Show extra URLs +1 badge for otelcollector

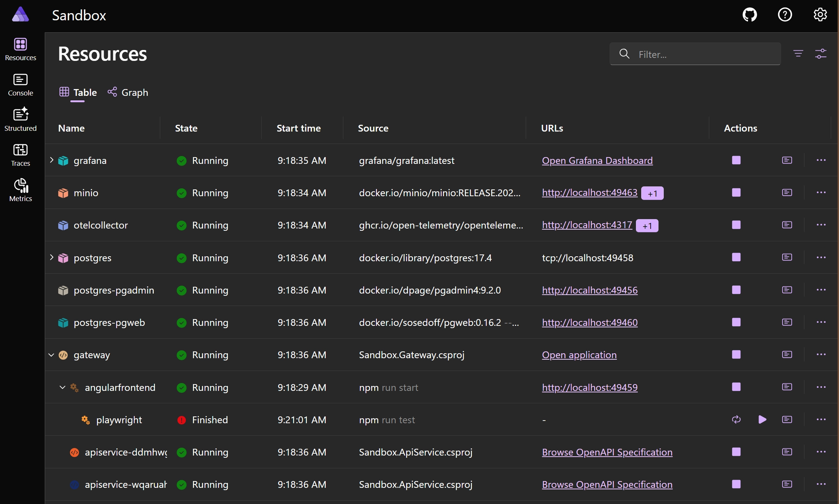click(x=647, y=226)
